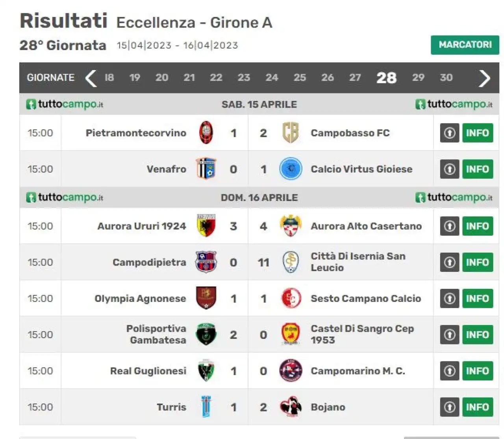Viewport: 504px width, 439px height.
Task: Select giornata 27 in the bar
Action: click(x=355, y=78)
